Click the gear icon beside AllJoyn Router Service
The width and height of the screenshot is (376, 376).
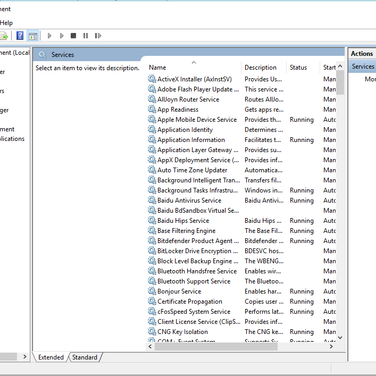click(x=152, y=99)
